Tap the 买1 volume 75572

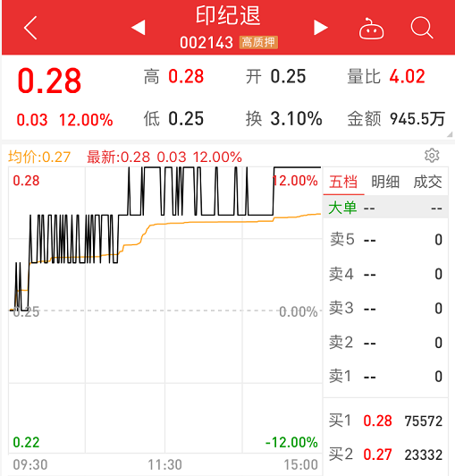tap(424, 421)
